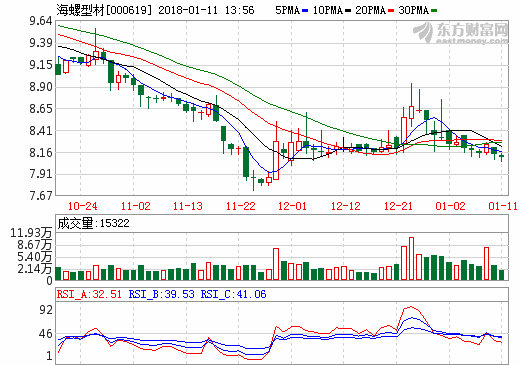Viewport: 520px width, 365px height.
Task: Click the timestamp 2018-01-11 13:56
Action: pos(206,10)
